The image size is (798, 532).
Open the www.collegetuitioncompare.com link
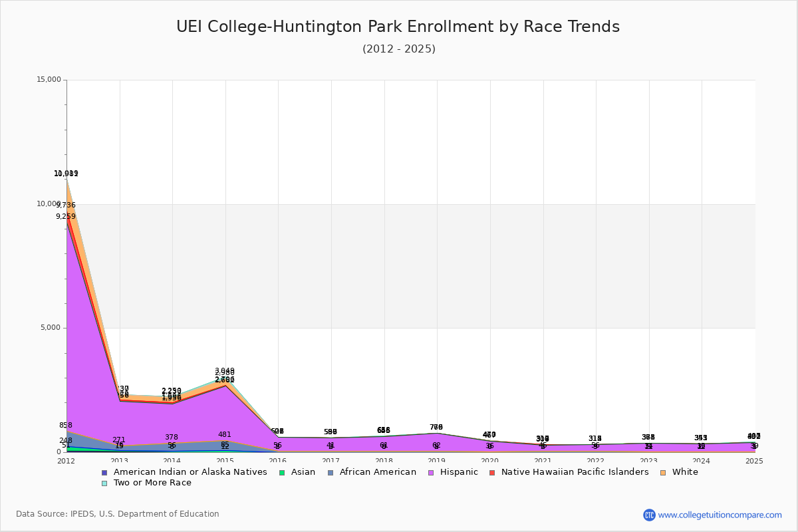point(720,515)
